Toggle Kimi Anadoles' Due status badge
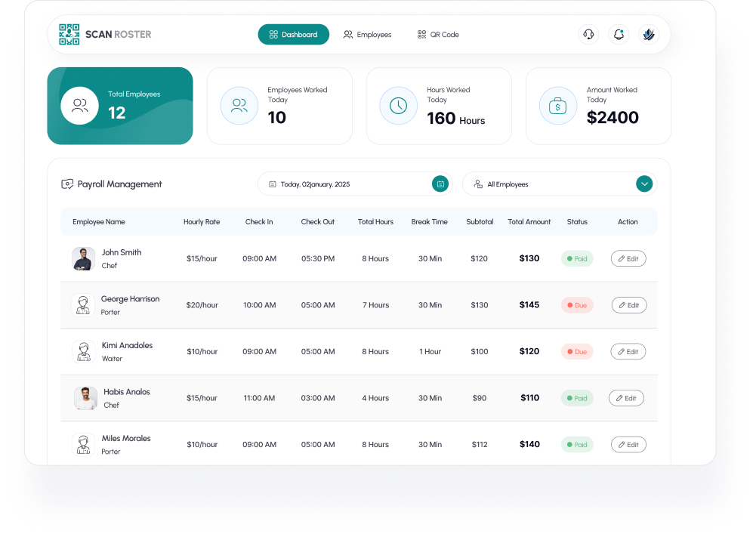Viewport: 756px width, 537px height. point(577,351)
